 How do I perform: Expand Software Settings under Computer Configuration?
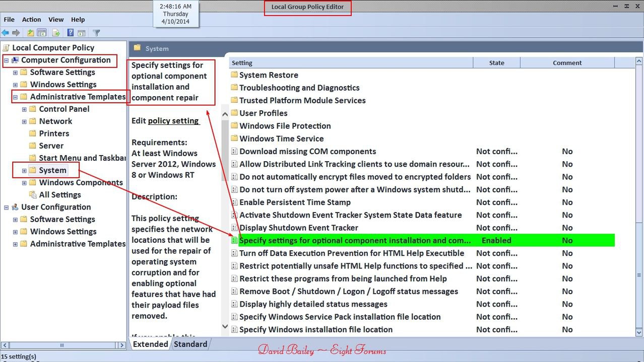pos(15,73)
